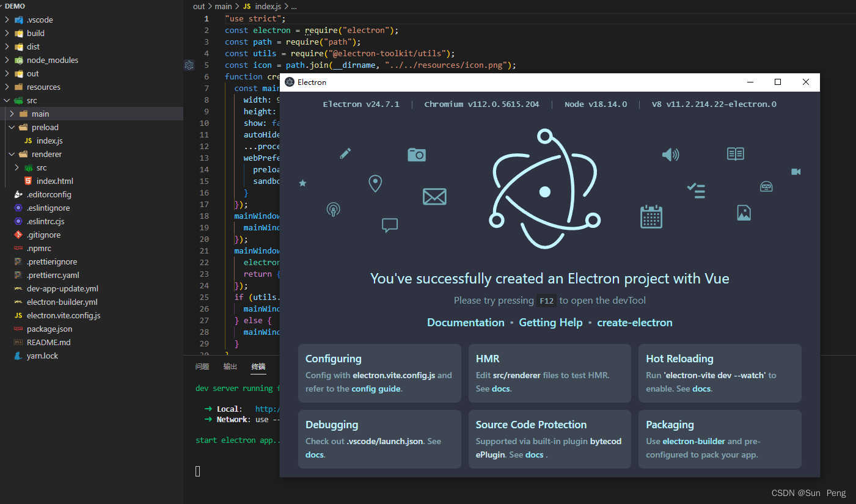Screen dimensions: 856x504
Task: Expand the node_modules folder
Action: (x=7, y=60)
